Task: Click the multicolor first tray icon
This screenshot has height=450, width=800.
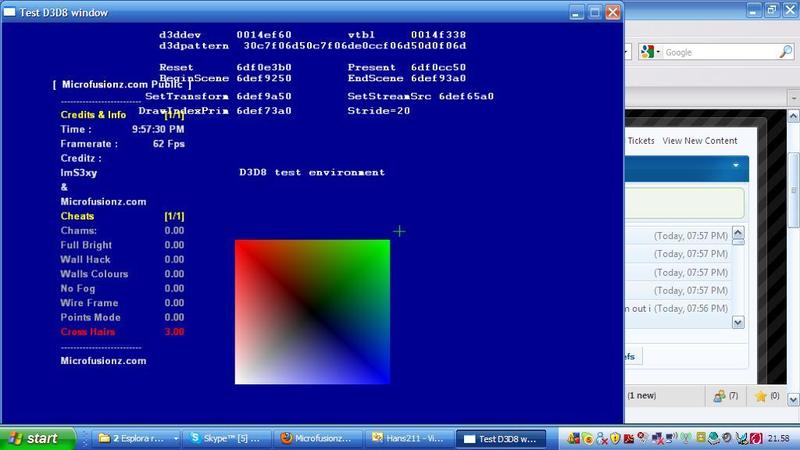Action: pos(573,438)
